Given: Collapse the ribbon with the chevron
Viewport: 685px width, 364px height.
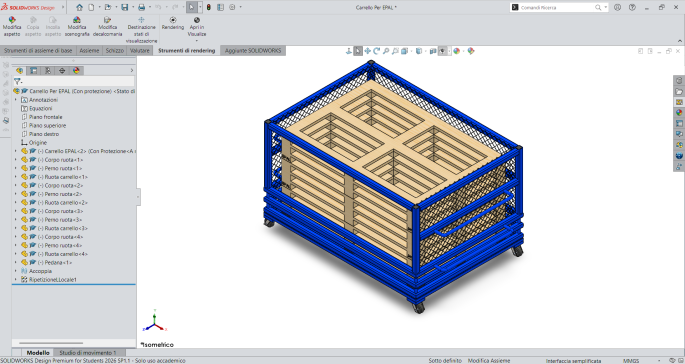Looking at the screenshot, I should tap(680, 41).
